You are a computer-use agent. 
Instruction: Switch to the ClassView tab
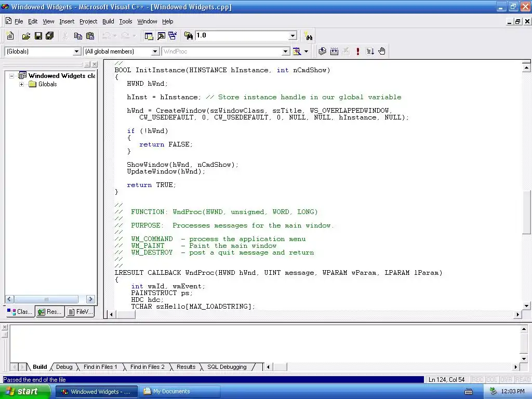click(20, 312)
